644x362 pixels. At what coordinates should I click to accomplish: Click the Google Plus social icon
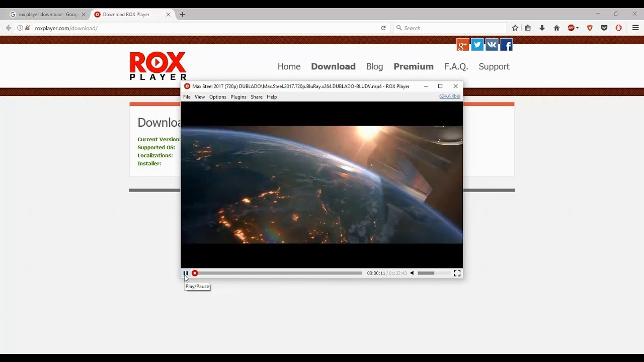[x=463, y=45]
